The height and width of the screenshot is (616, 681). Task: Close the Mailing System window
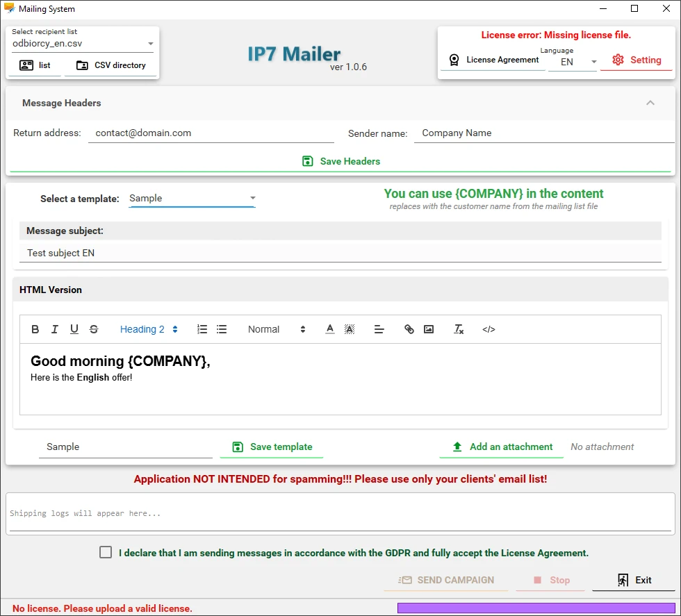click(666, 9)
